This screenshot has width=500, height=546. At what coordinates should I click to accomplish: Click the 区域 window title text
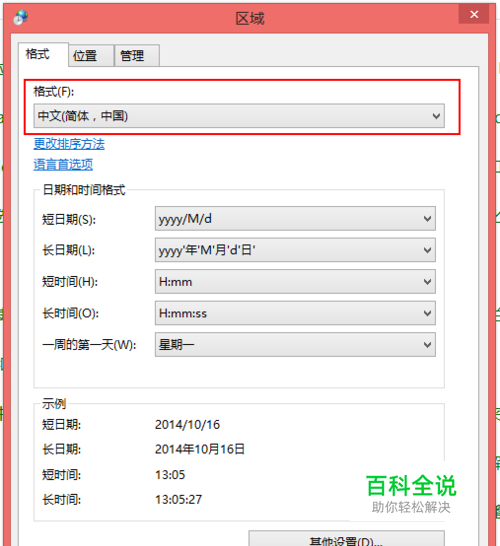pyautogui.click(x=250, y=18)
